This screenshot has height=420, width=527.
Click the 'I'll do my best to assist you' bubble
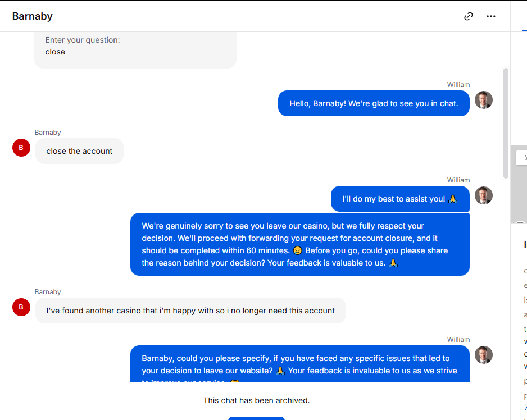coord(400,199)
